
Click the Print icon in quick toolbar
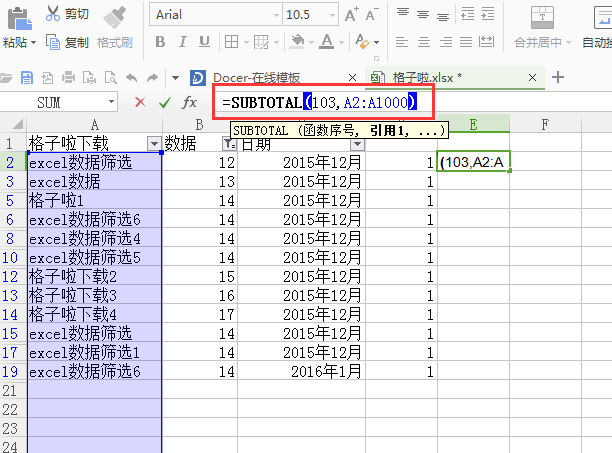pos(68,78)
